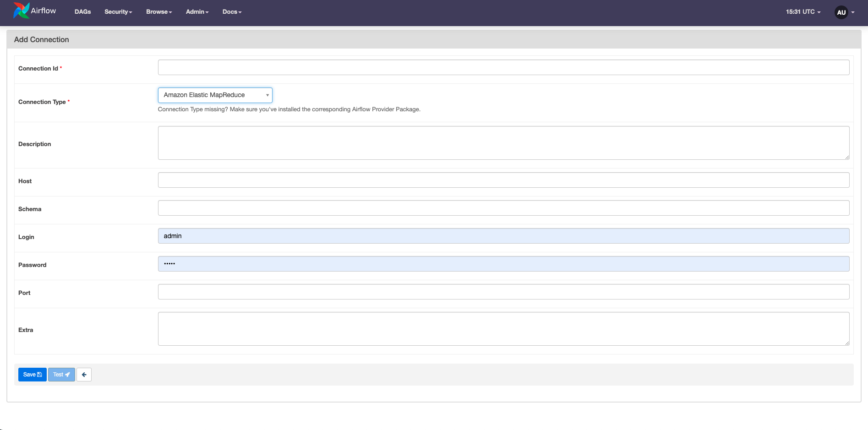Screen dimensions: 868x430
Task: Click the Test connection button
Action: pos(61,375)
